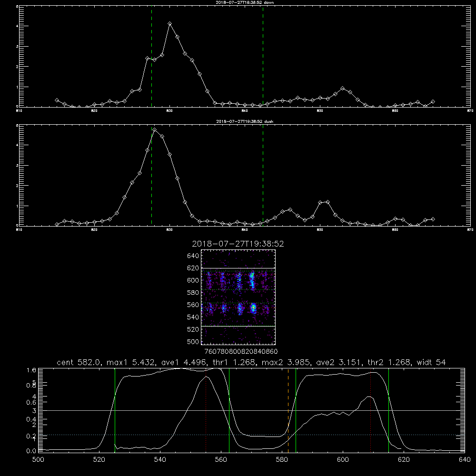Screen dimensions: 476x476
Task: Click the solid green line right of orange dashed line
Action: pos(296,410)
